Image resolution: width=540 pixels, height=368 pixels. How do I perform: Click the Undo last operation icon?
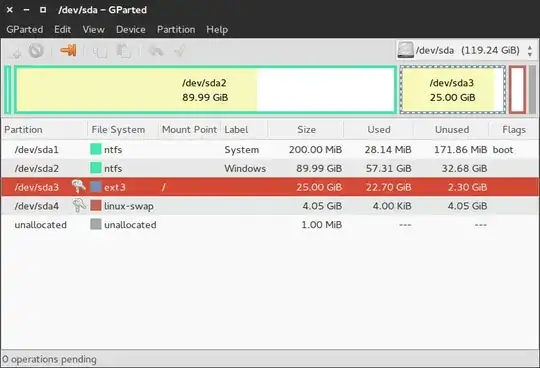tap(156, 51)
